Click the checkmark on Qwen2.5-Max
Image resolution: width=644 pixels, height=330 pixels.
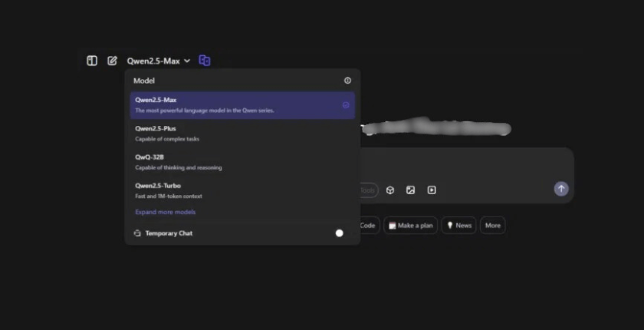346,105
